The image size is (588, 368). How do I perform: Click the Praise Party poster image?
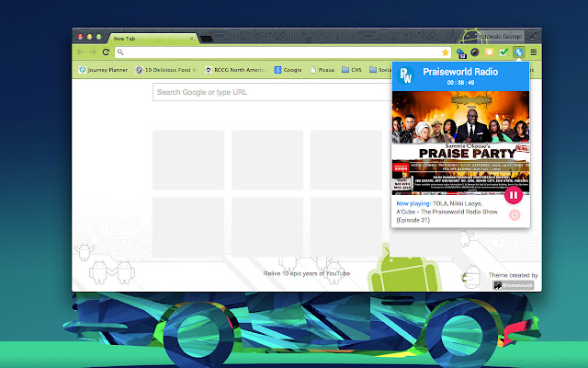tap(460, 144)
